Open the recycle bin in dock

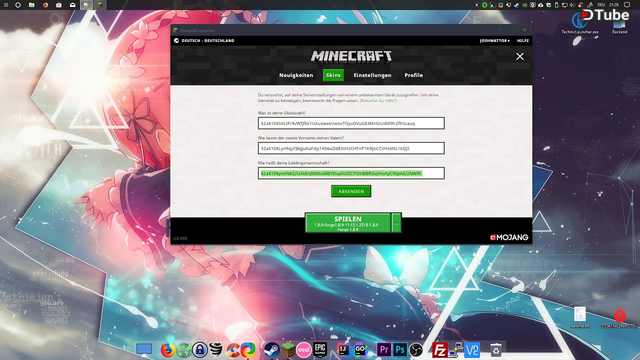[496, 350]
